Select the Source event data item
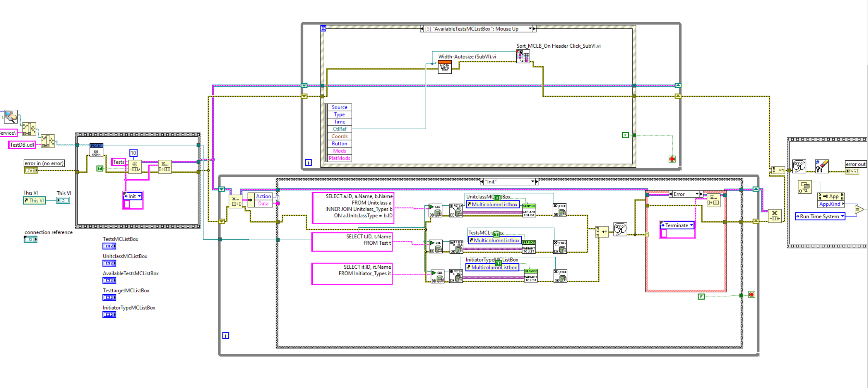The width and height of the screenshot is (868, 388). pyautogui.click(x=339, y=107)
